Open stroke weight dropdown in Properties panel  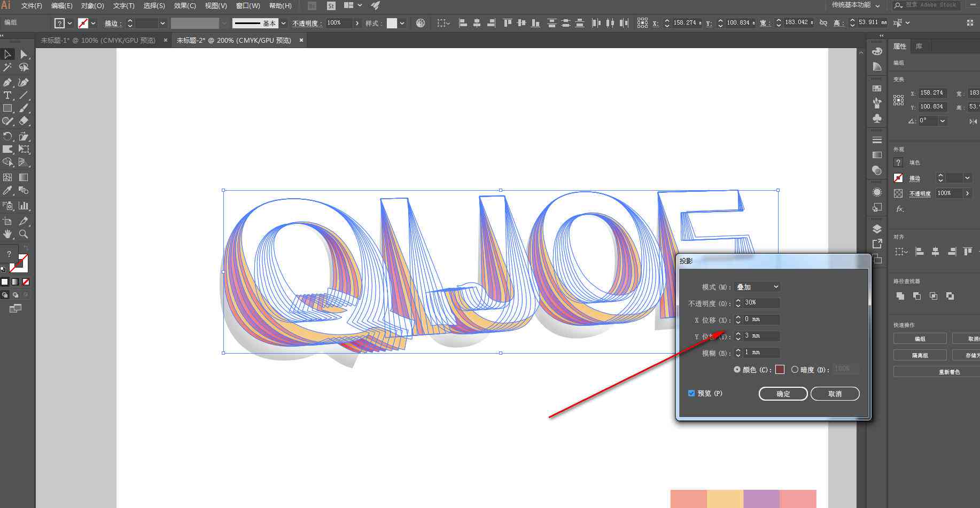pyautogui.click(x=967, y=178)
